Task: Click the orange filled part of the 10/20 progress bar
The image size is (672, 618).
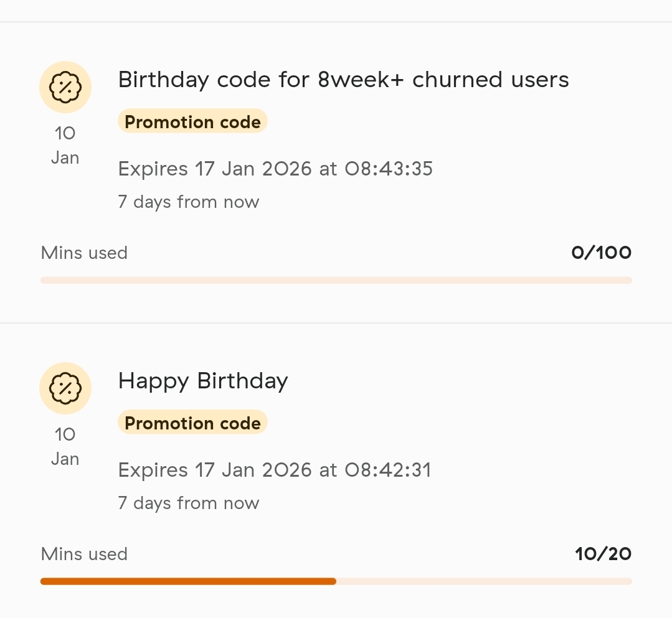Action: pos(188,581)
